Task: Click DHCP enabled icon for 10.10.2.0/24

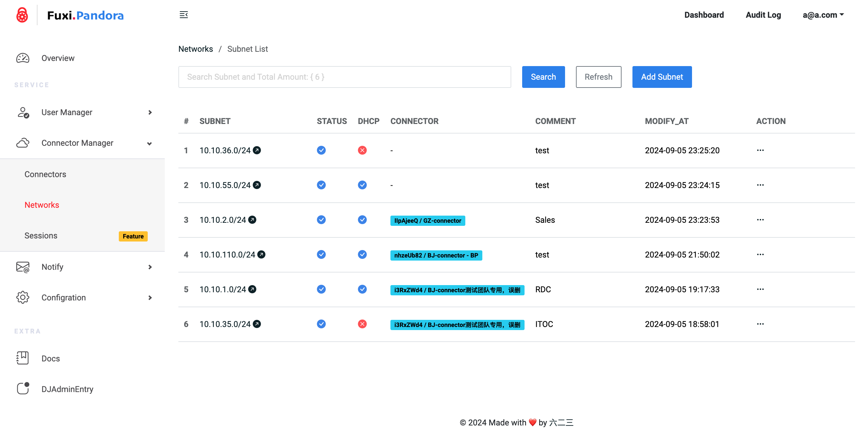Action: 363,220
